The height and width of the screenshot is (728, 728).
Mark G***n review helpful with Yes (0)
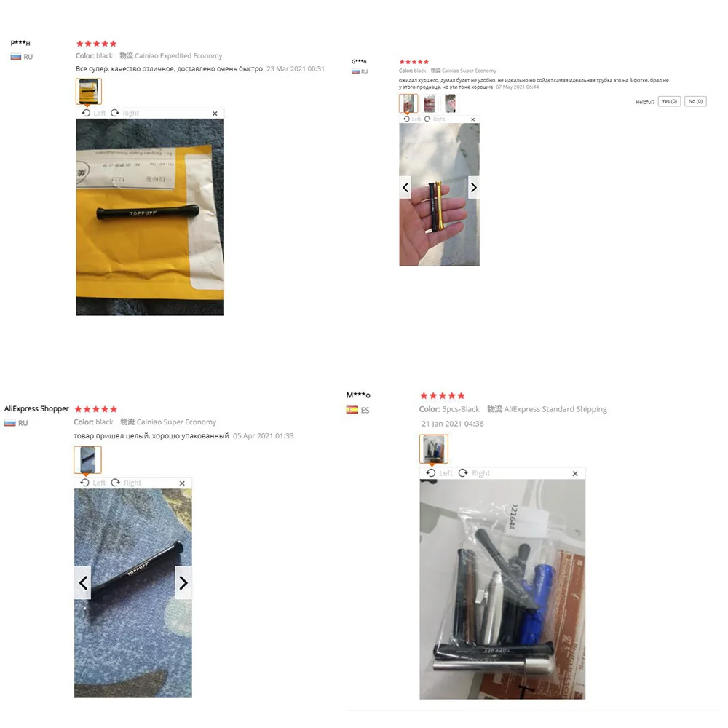point(669,101)
